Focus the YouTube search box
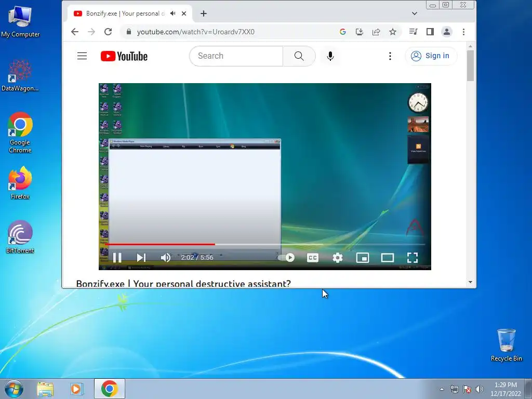Viewport: 532px width, 399px height. pyautogui.click(x=236, y=56)
